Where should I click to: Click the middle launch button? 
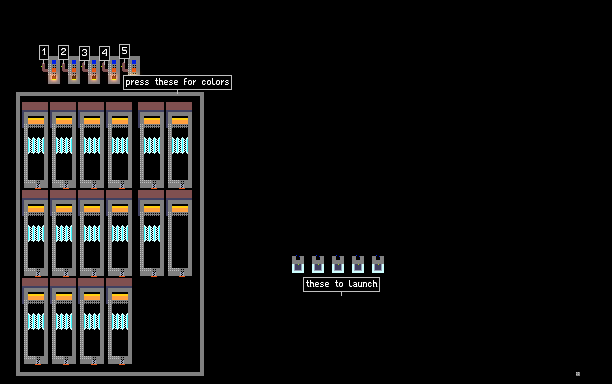[x=338, y=264]
